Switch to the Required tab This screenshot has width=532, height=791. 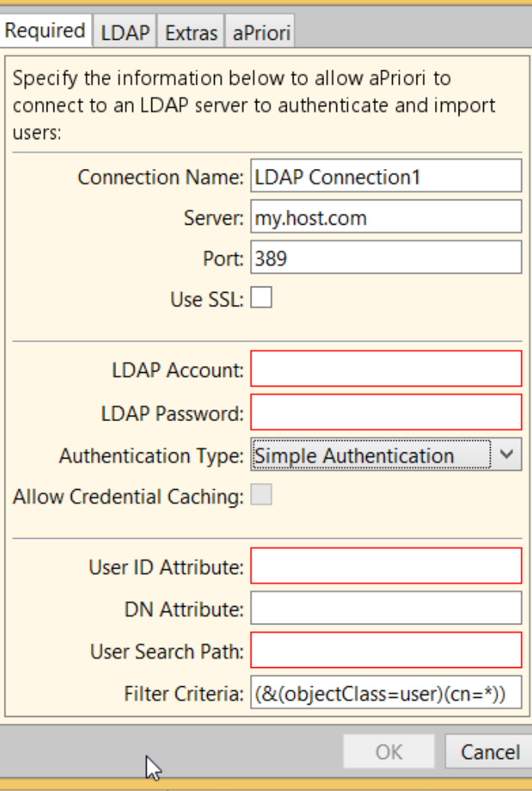(x=45, y=31)
